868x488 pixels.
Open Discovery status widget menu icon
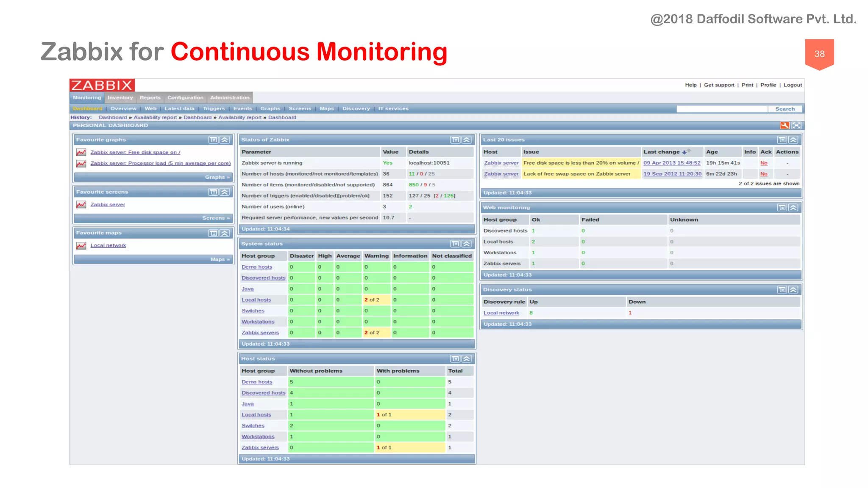[782, 290]
